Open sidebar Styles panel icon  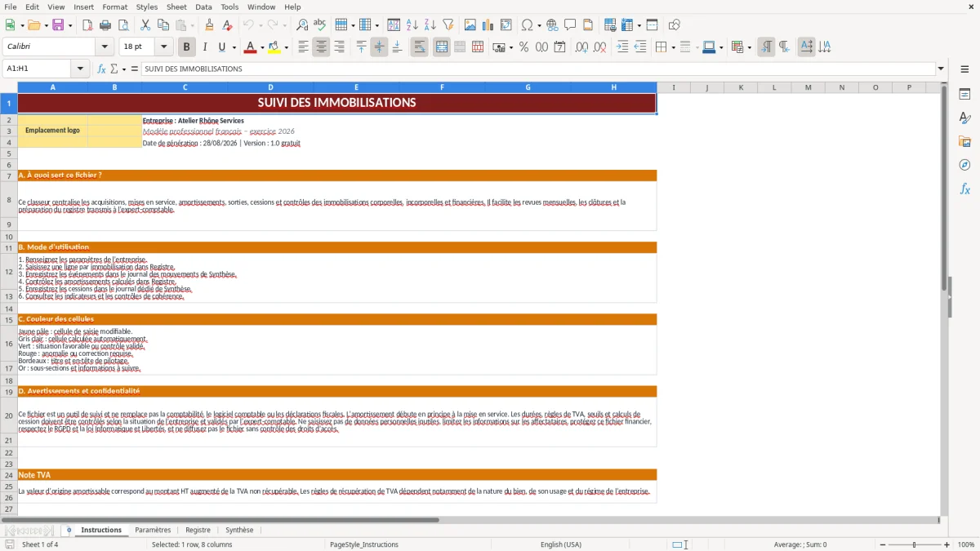[x=964, y=118]
